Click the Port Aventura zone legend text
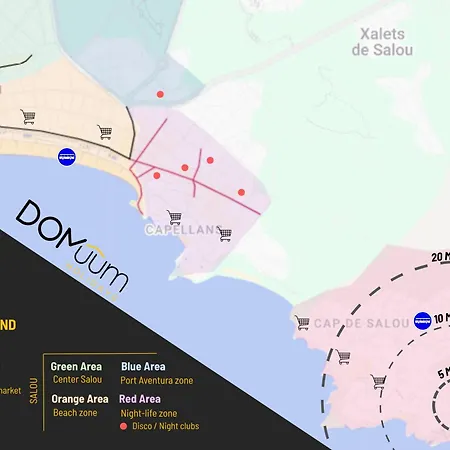 157,380
